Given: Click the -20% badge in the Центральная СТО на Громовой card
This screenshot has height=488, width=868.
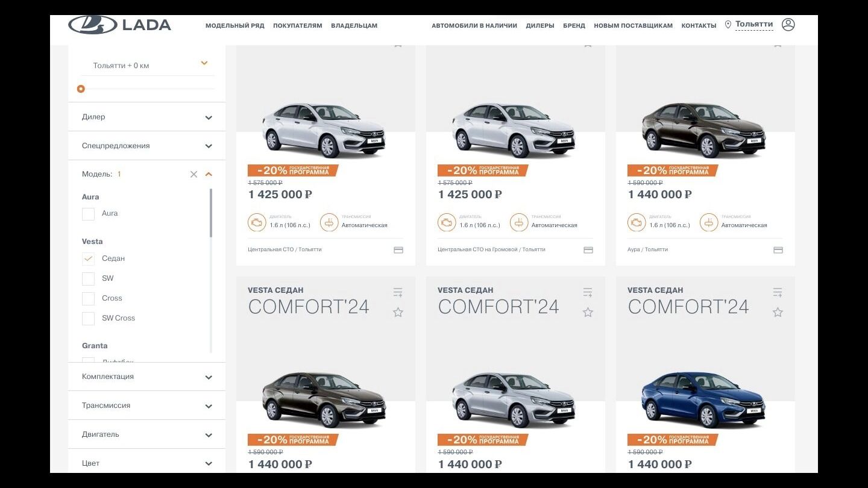Looking at the screenshot, I should [483, 170].
